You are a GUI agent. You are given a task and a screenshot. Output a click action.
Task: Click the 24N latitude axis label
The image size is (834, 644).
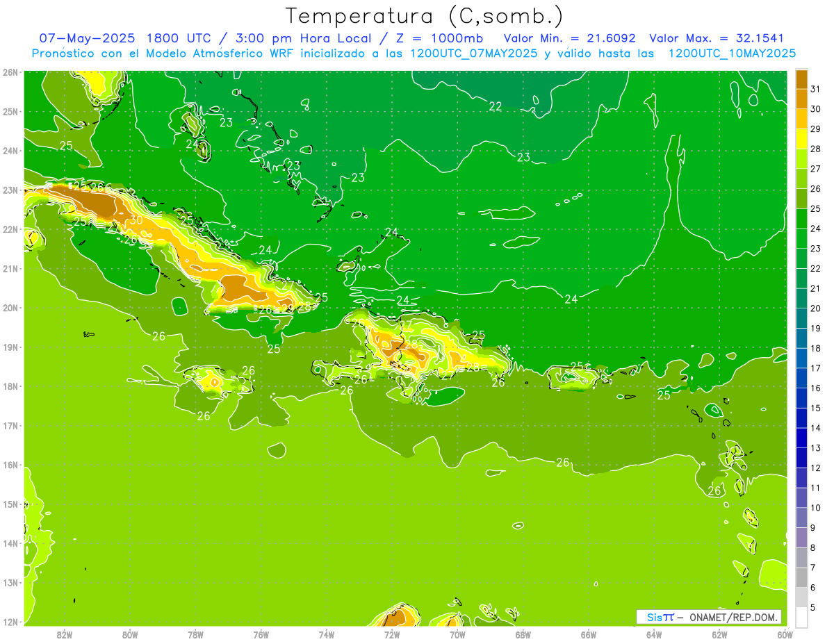pos(10,151)
